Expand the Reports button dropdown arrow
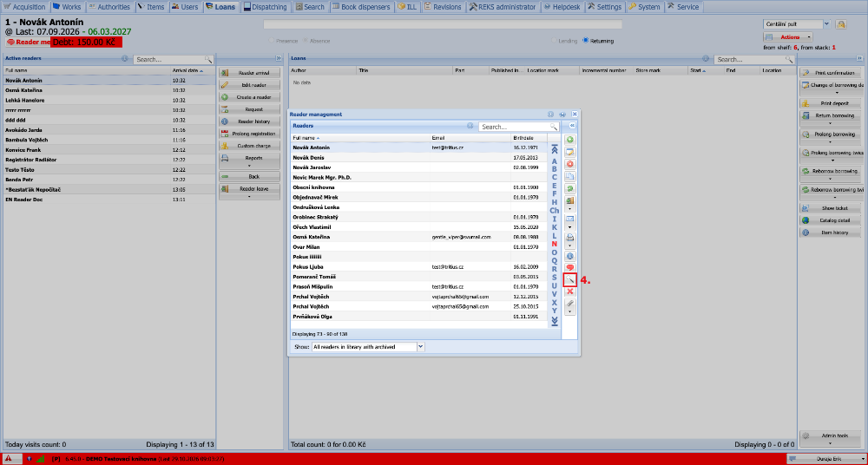 pyautogui.click(x=249, y=166)
